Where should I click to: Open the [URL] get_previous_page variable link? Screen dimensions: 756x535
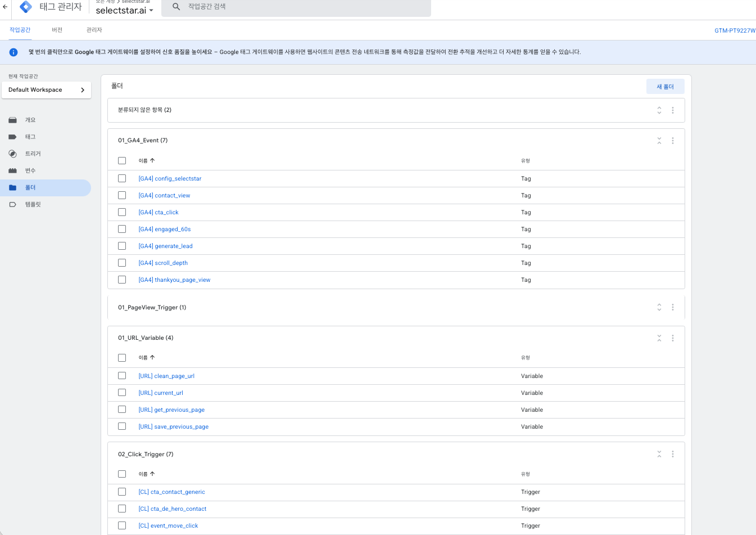point(171,410)
